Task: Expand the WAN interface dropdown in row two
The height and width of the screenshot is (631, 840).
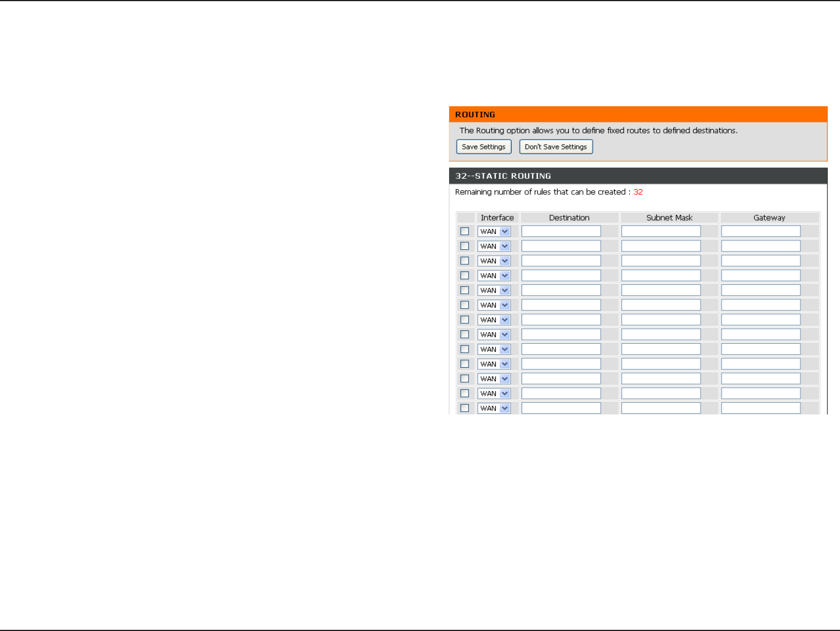Action: (494, 246)
